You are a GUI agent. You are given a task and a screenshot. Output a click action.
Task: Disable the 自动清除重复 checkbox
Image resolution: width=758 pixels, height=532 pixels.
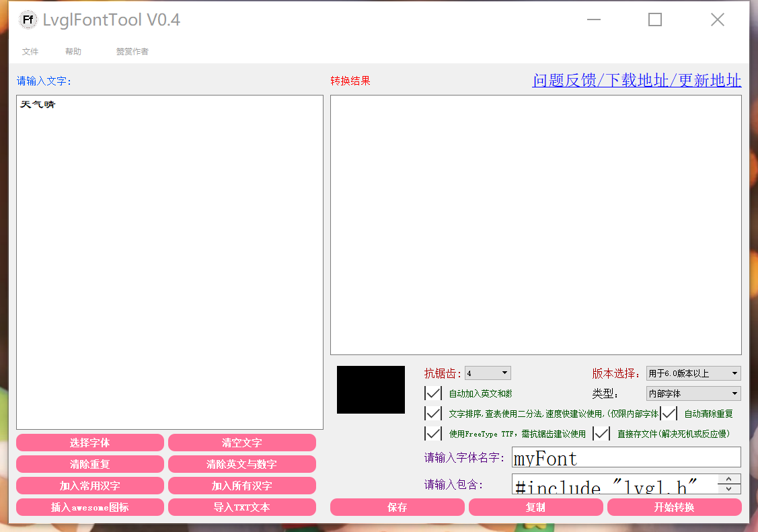click(x=669, y=413)
